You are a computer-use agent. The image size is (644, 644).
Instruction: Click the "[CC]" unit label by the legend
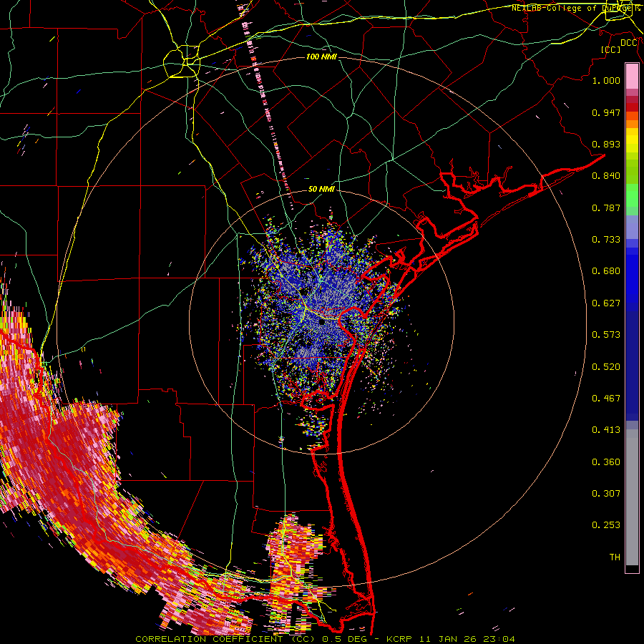coord(611,49)
